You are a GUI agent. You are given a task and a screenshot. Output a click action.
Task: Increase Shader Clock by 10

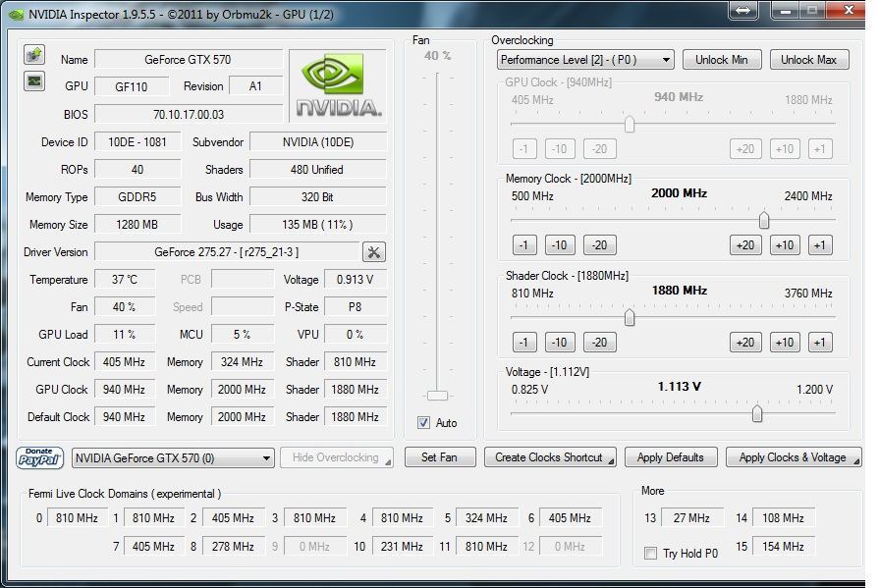click(x=785, y=342)
